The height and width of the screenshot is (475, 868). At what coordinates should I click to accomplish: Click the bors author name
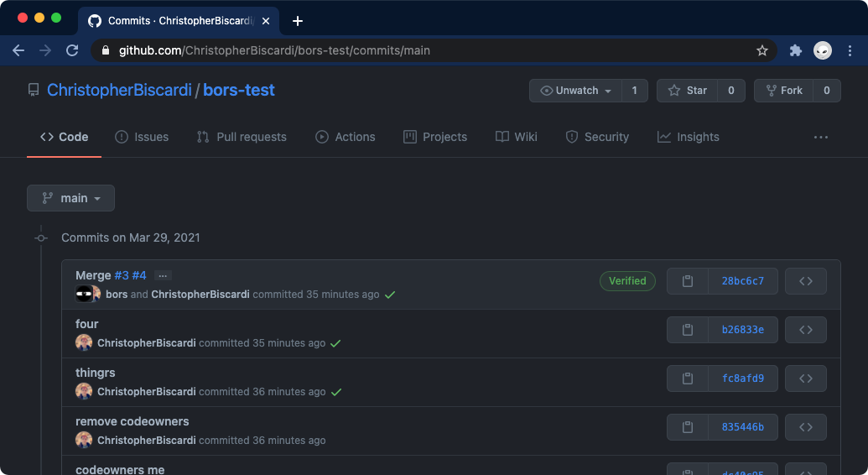pyautogui.click(x=117, y=295)
